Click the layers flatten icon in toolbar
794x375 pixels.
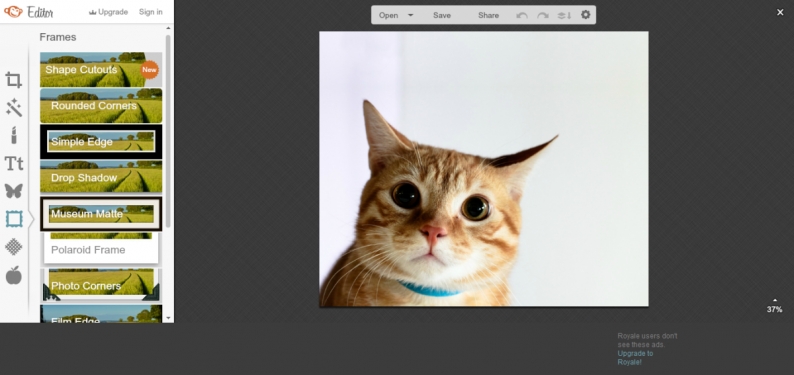(x=564, y=15)
